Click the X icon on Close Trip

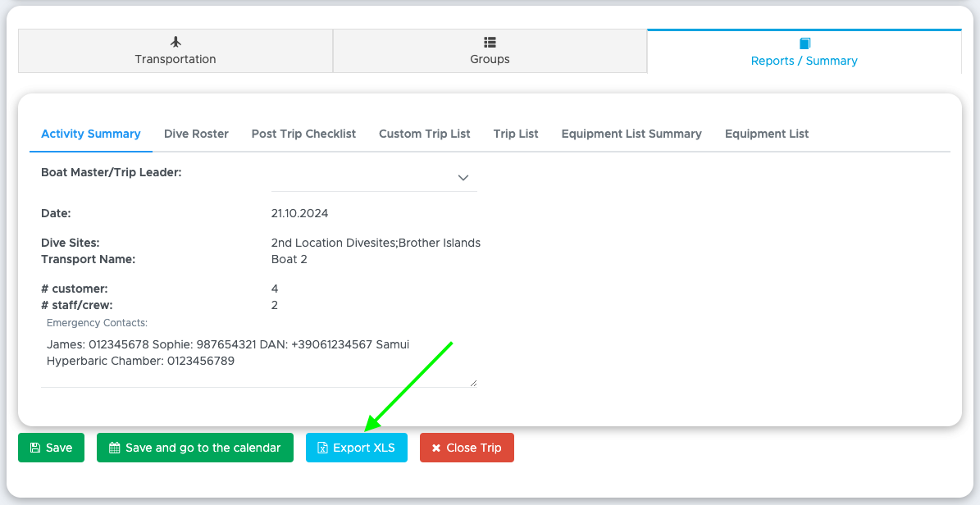coord(436,448)
